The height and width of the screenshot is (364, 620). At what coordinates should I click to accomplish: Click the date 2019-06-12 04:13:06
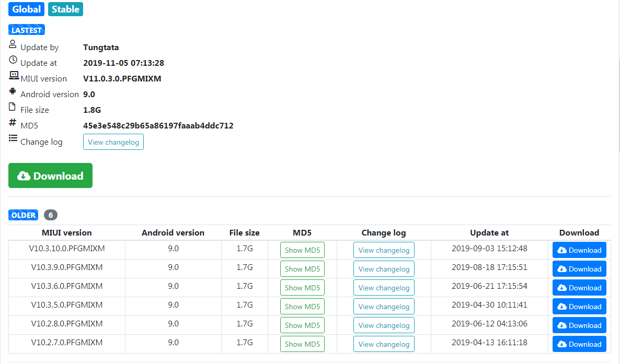[x=489, y=324]
